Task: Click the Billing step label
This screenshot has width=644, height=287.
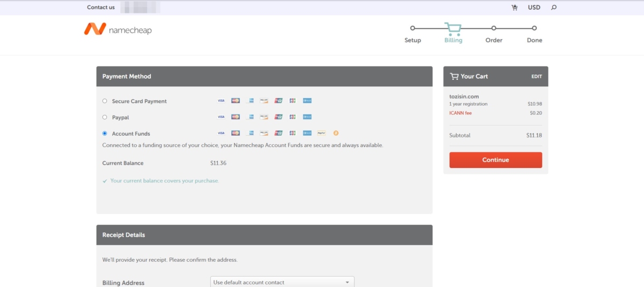Action: click(453, 40)
